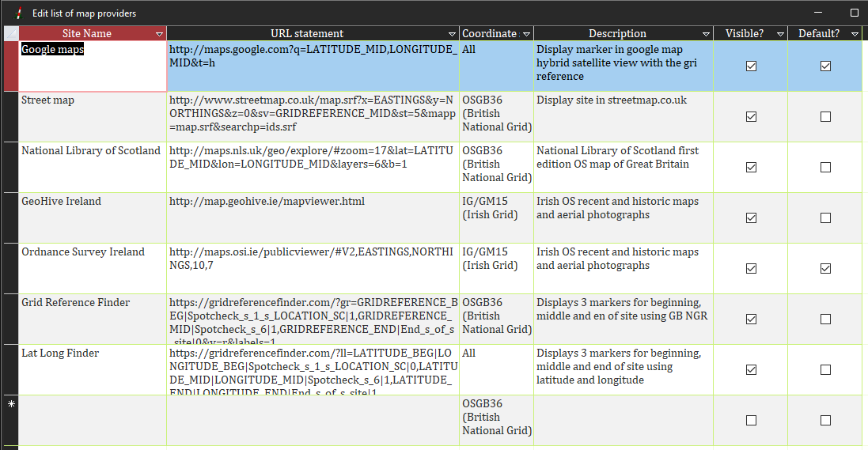Uncheck Default for Ordnance Survey Ireland
This screenshot has height=450, width=868.
click(x=825, y=269)
